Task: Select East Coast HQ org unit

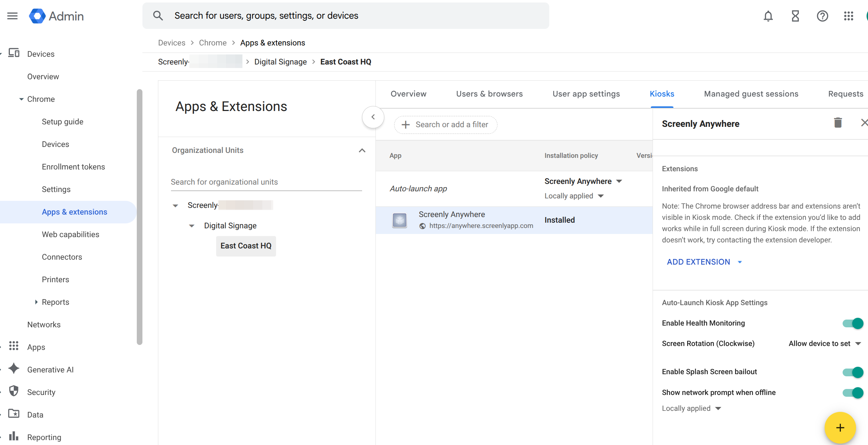Action: coord(246,246)
